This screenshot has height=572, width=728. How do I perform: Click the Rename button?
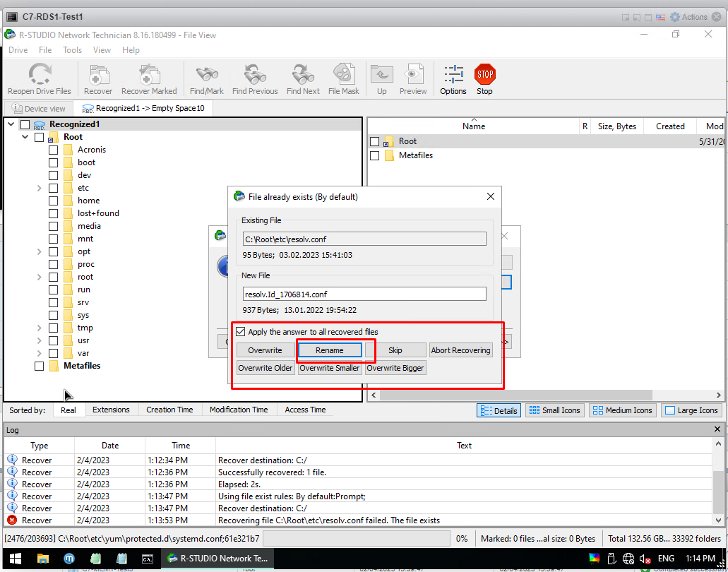tap(330, 350)
